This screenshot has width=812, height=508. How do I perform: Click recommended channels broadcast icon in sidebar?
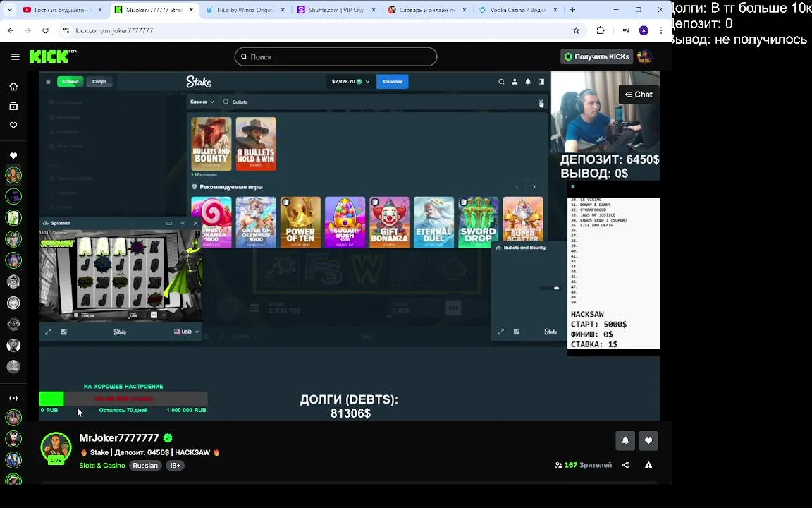13,398
